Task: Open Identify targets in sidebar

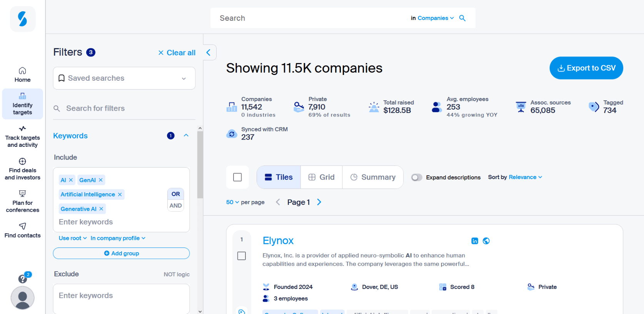Action: 22,104
